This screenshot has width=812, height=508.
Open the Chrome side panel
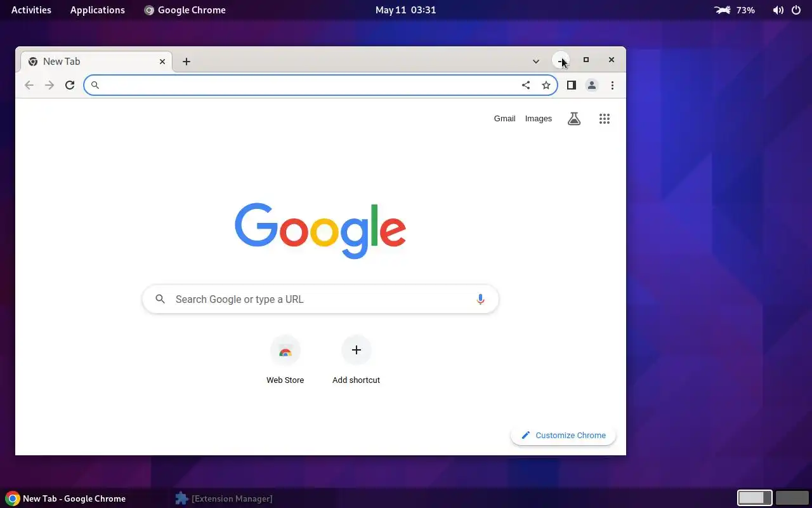[572, 85]
